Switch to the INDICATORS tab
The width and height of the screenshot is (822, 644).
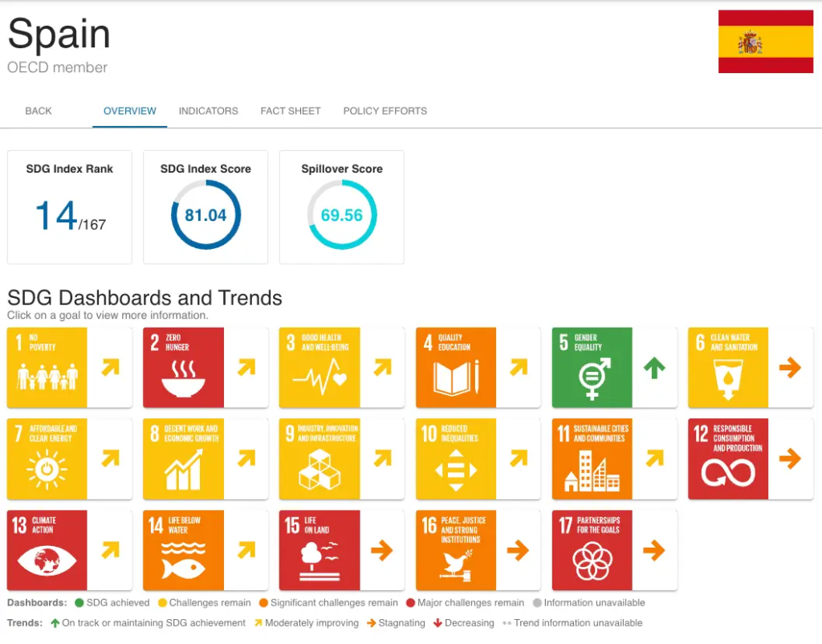pos(208,111)
